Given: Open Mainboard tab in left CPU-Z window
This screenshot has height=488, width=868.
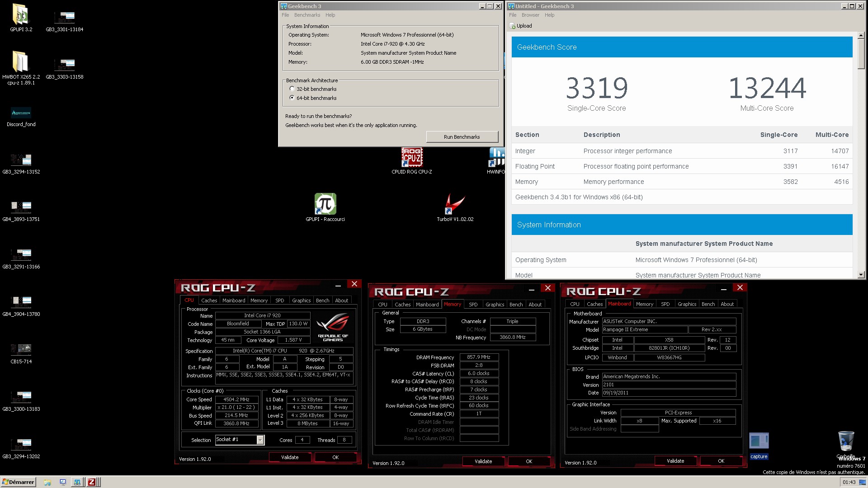Looking at the screenshot, I should coord(234,300).
